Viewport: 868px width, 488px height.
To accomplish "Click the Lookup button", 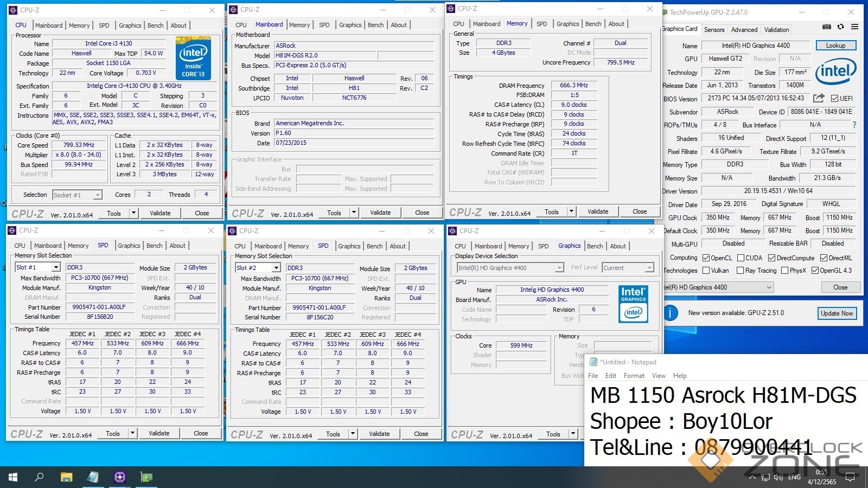I will (835, 46).
